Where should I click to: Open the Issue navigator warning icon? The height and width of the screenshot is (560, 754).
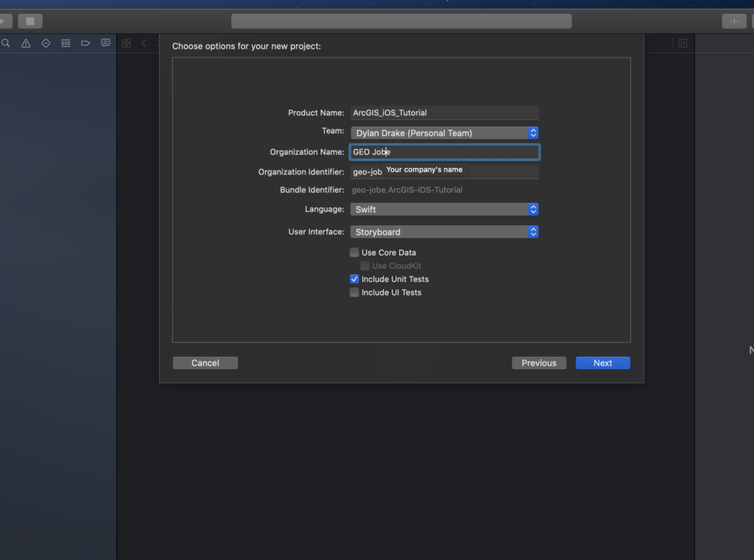[x=26, y=43]
